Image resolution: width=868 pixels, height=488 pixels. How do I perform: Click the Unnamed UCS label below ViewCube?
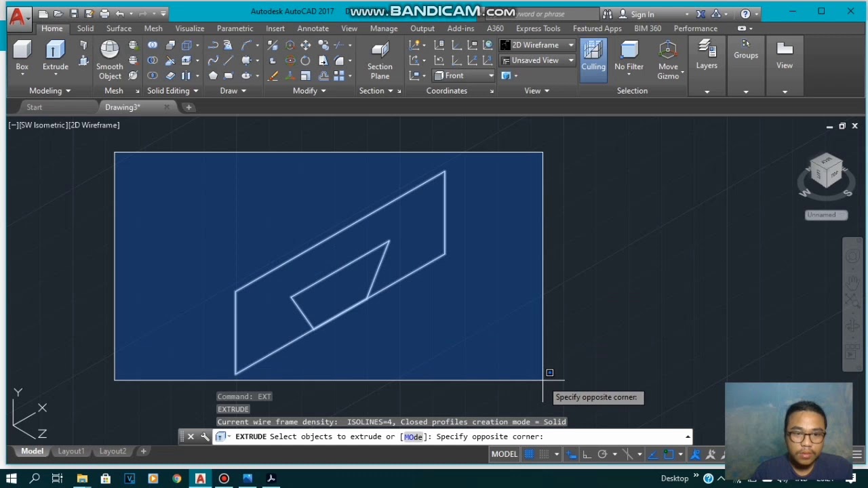pyautogui.click(x=826, y=215)
